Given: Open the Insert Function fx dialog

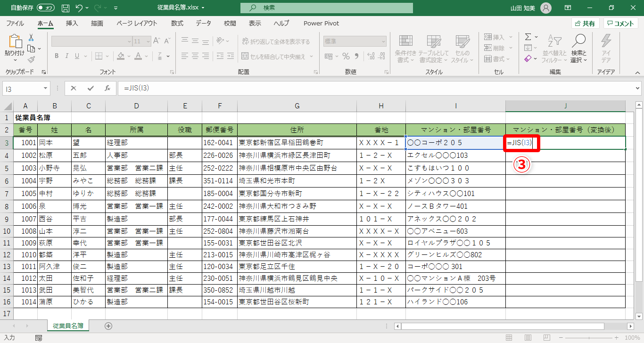Looking at the screenshot, I should pyautogui.click(x=107, y=88).
